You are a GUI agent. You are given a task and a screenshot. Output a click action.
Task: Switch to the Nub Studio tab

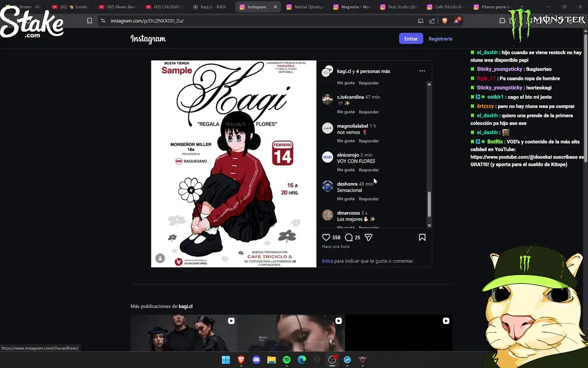click(399, 7)
